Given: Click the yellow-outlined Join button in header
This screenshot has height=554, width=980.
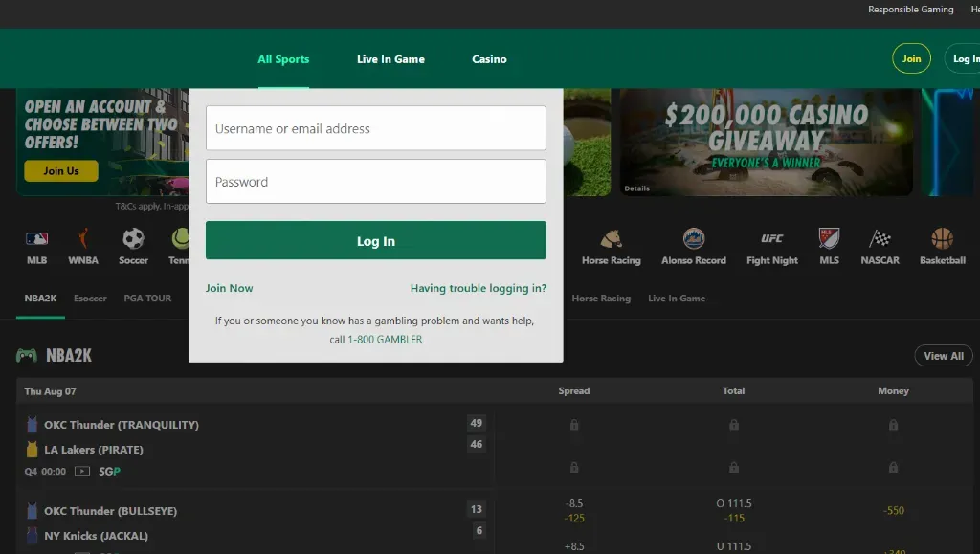Looking at the screenshot, I should 911,59.
